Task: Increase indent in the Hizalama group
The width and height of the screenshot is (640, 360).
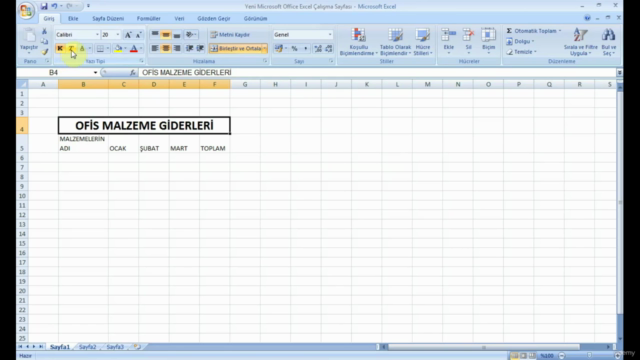Action: 200,49
